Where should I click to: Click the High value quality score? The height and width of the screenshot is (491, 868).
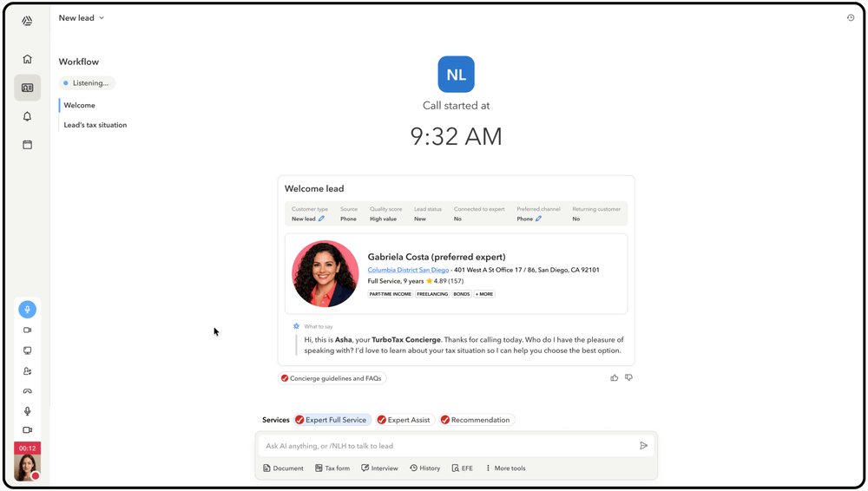[383, 219]
